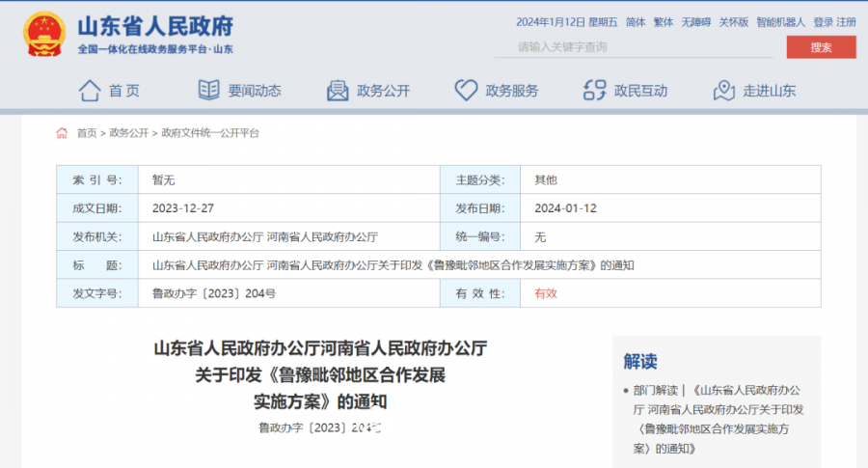The height and width of the screenshot is (468, 868).
Task: Click the 政务服务 heart icon
Action: [x=466, y=91]
